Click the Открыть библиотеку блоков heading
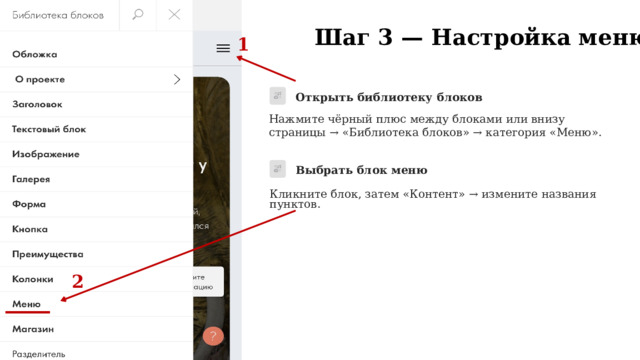The image size is (640, 360). point(389,97)
